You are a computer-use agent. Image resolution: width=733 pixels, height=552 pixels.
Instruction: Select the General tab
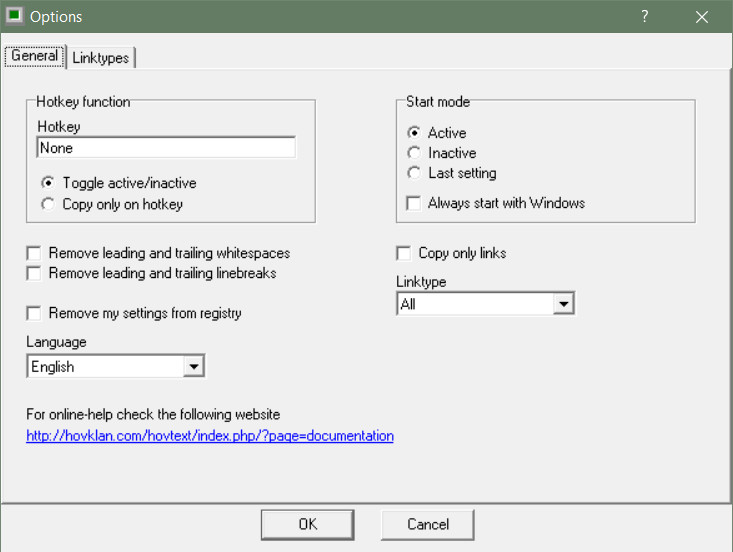[35, 57]
